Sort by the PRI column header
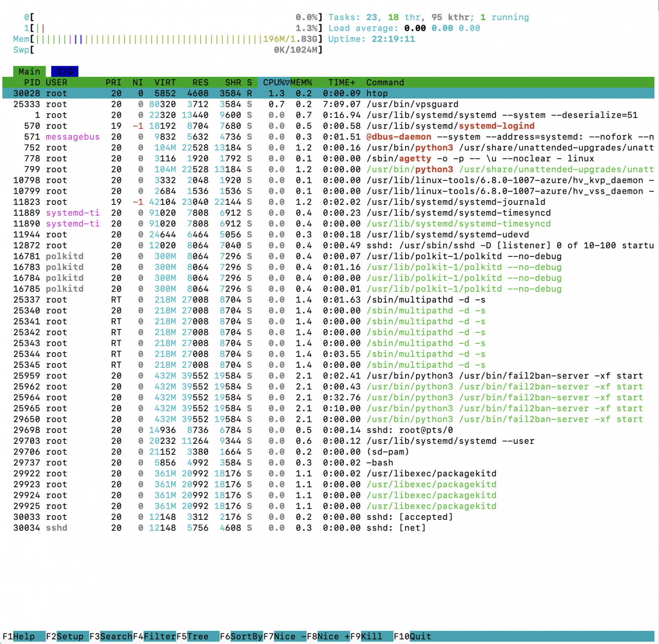The width and height of the screenshot is (659, 644). click(x=113, y=82)
